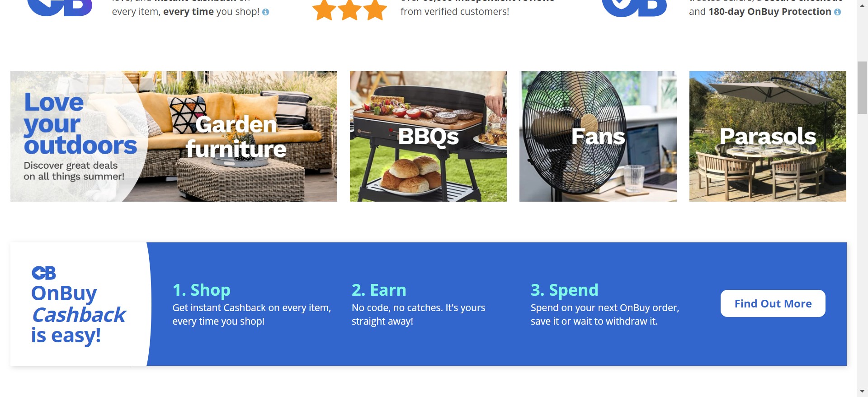This screenshot has width=868, height=397.
Task: Click info icon next to OnBuy Protection
Action: [x=837, y=12]
